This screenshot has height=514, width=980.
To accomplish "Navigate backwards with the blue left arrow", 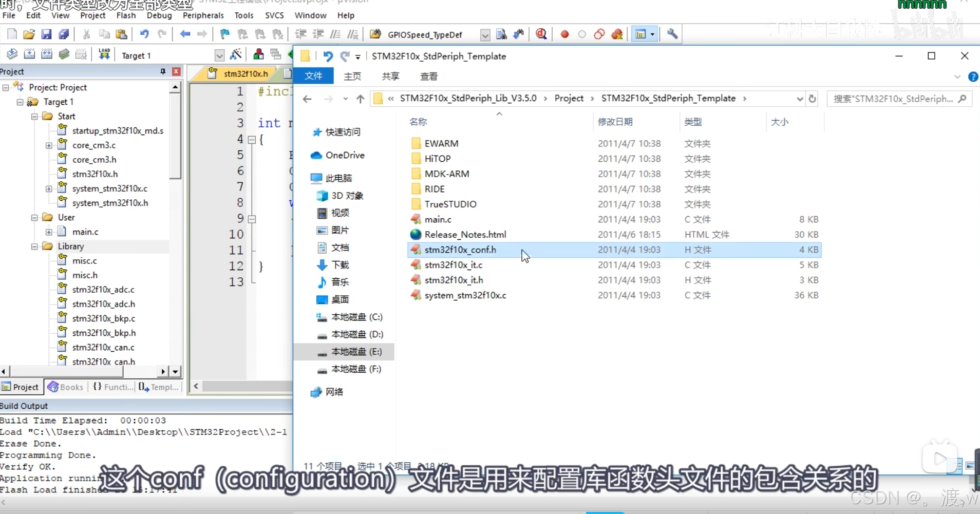I will (185, 34).
